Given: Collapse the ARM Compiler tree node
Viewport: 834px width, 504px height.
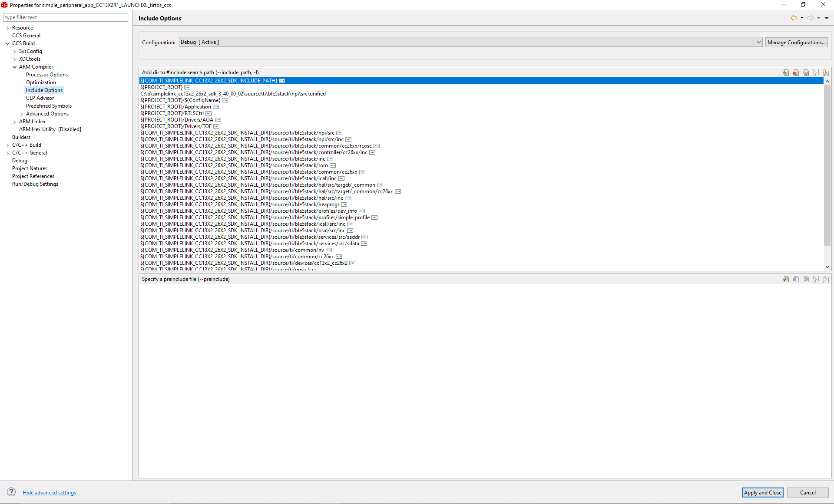Looking at the screenshot, I should 14,67.
